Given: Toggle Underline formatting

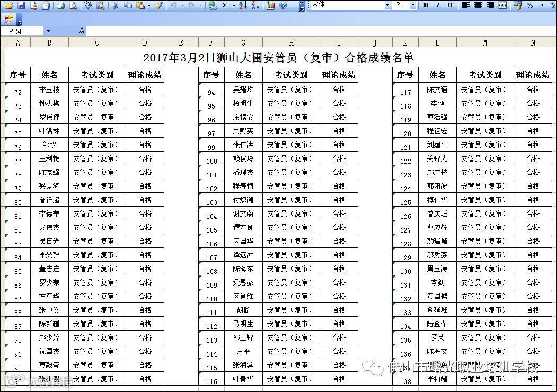Looking at the screenshot, I should (x=450, y=5).
